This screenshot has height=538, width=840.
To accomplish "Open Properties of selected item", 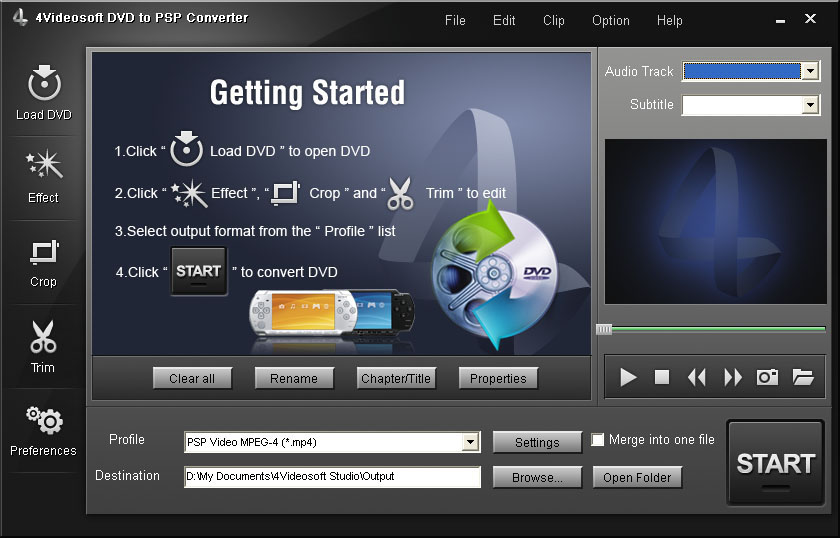I will [498, 378].
